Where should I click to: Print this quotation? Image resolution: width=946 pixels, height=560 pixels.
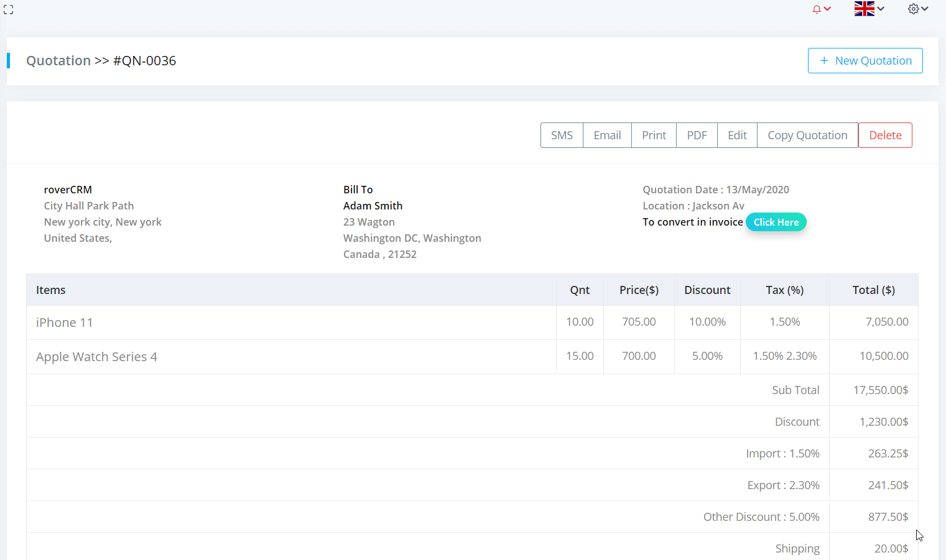tap(654, 135)
